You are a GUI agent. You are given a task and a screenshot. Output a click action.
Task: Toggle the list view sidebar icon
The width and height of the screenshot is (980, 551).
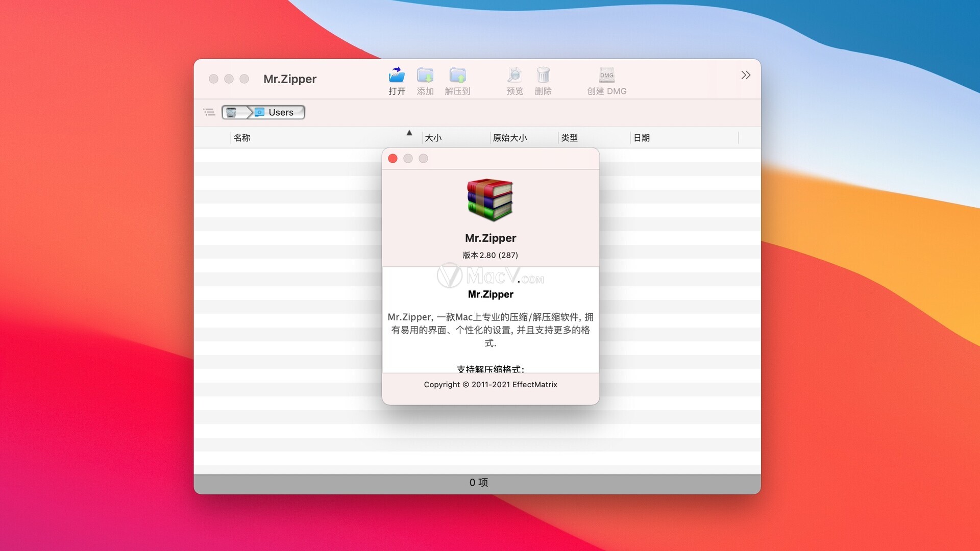(209, 112)
